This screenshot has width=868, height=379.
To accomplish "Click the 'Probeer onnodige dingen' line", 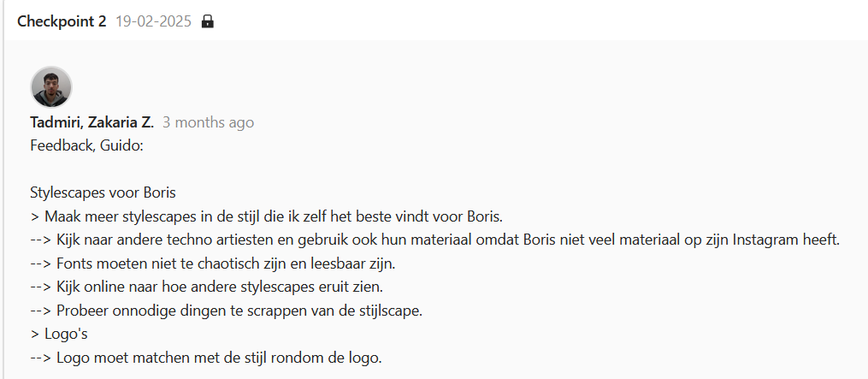I will pyautogui.click(x=227, y=310).
